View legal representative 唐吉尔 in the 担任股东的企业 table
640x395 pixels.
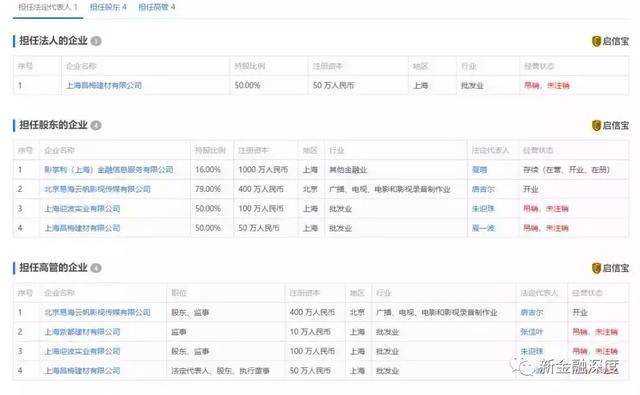pos(483,189)
